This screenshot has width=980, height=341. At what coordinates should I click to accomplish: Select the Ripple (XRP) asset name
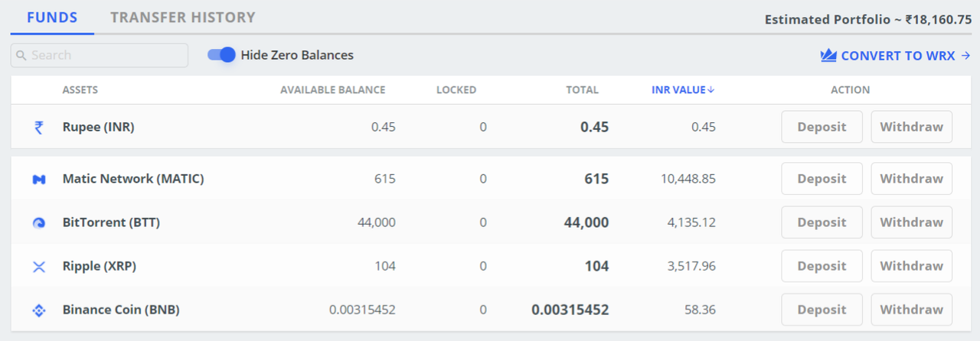coord(100,266)
